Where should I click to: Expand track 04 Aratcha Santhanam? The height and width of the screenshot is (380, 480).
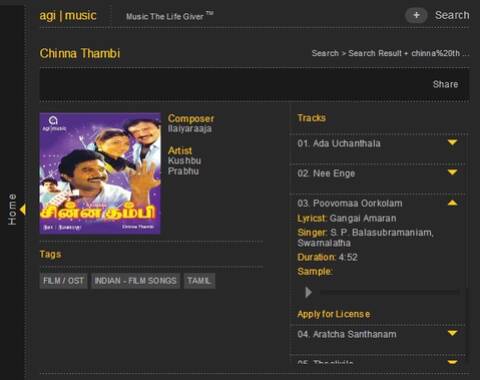pos(452,333)
